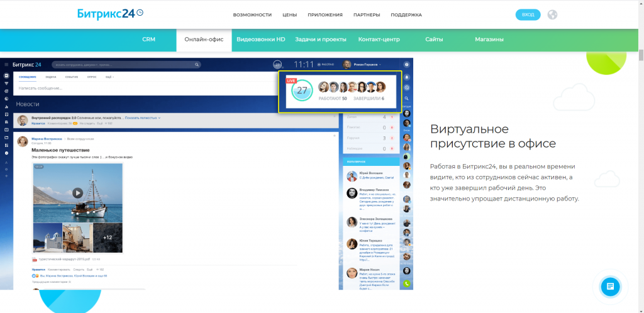Open the Цены page
644x313 pixels.
289,14
